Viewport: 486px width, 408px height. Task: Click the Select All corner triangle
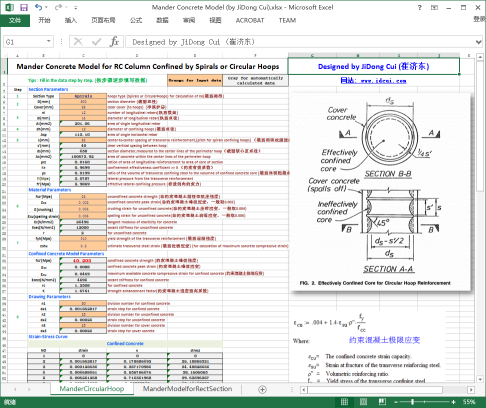click(4, 55)
